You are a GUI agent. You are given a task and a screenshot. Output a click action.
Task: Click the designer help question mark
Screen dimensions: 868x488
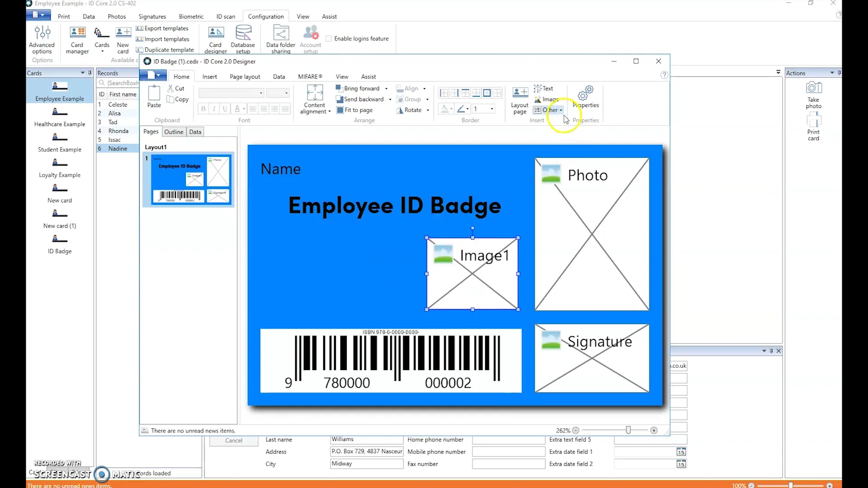pos(664,75)
